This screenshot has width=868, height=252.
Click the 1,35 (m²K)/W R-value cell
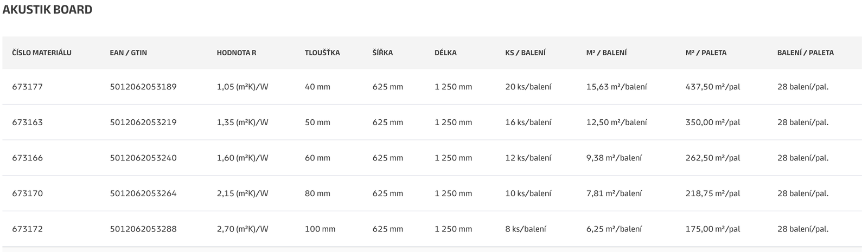(x=242, y=122)
